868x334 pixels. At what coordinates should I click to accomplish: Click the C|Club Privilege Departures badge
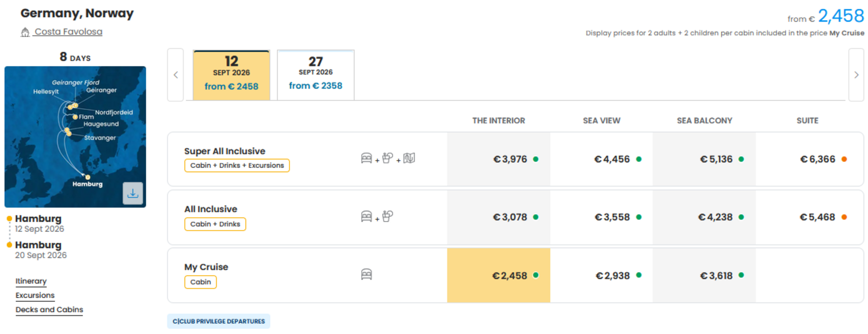click(219, 321)
